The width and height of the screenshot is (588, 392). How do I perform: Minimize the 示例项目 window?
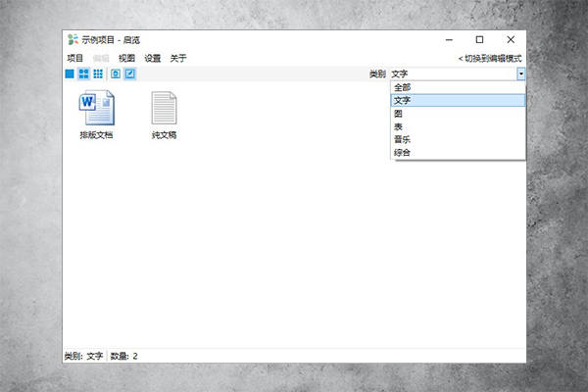pyautogui.click(x=449, y=40)
